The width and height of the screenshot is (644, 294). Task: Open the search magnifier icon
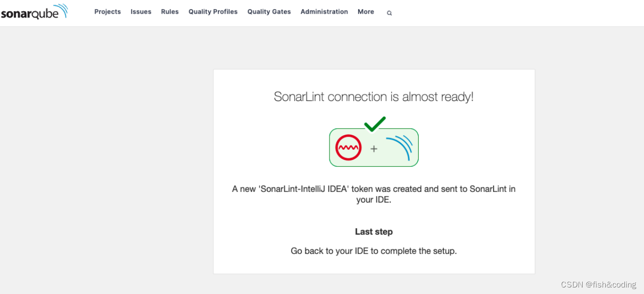pos(389,13)
